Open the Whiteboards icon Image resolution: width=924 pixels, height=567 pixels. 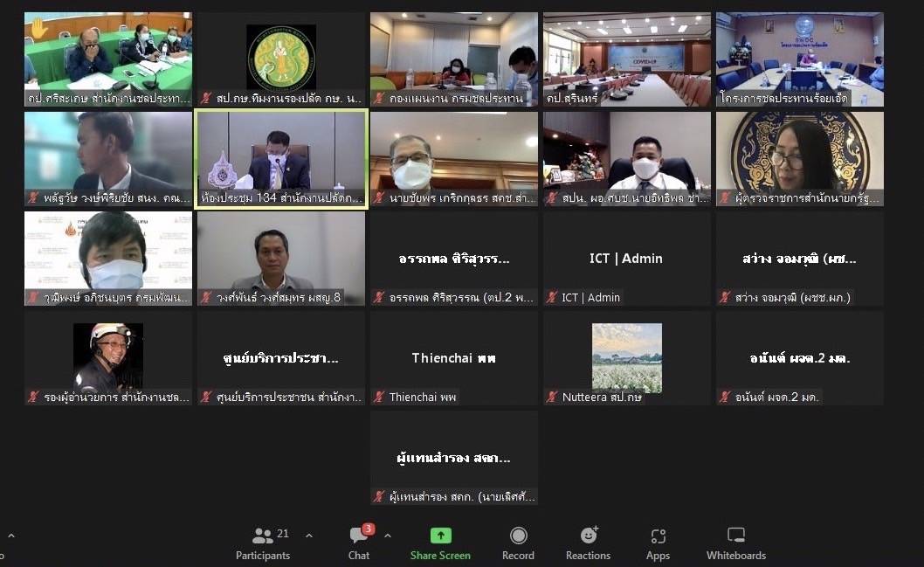[x=736, y=536]
